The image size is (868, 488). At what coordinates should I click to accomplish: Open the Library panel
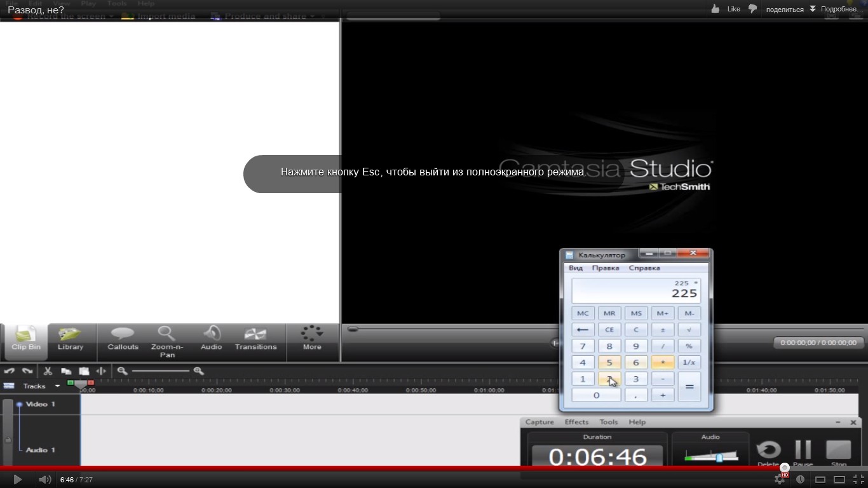(71, 339)
